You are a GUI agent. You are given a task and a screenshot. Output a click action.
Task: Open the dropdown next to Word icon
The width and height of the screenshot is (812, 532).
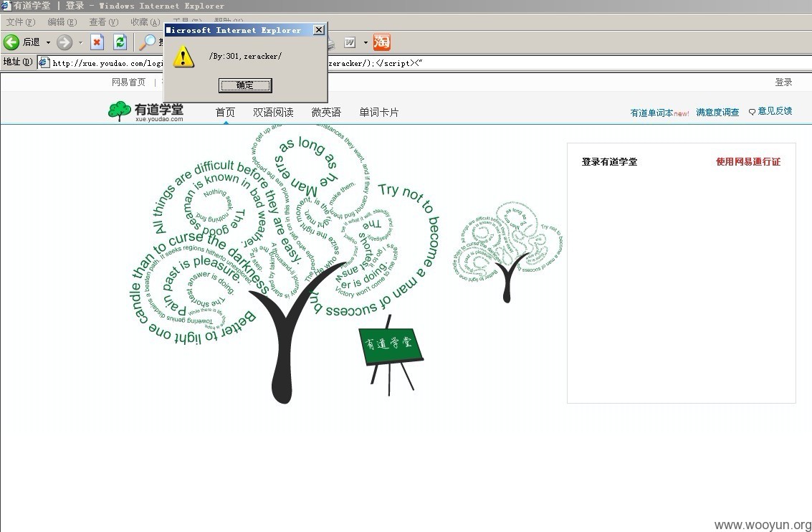coord(366,42)
